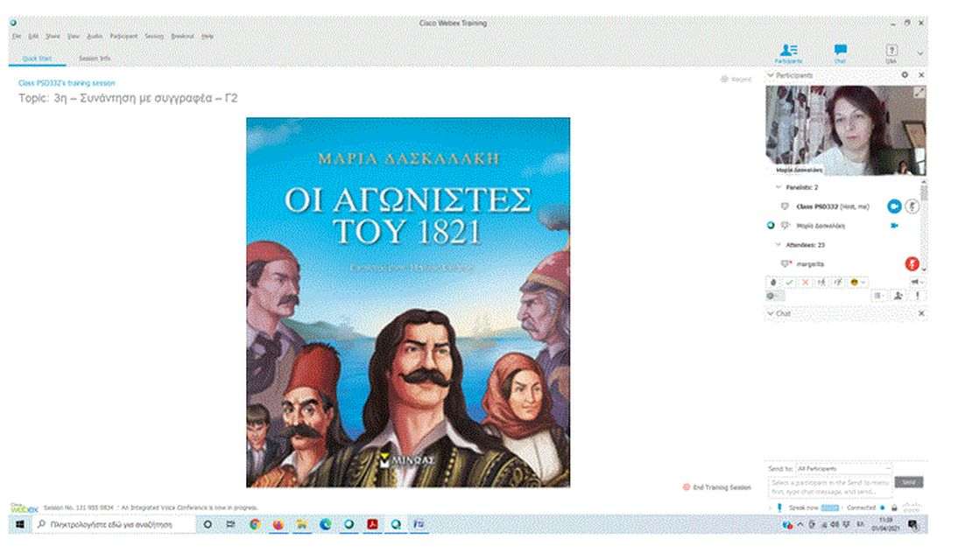This screenshot has width=958, height=560.
Task: Open the Send to All Participants dropdown
Action: click(843, 468)
